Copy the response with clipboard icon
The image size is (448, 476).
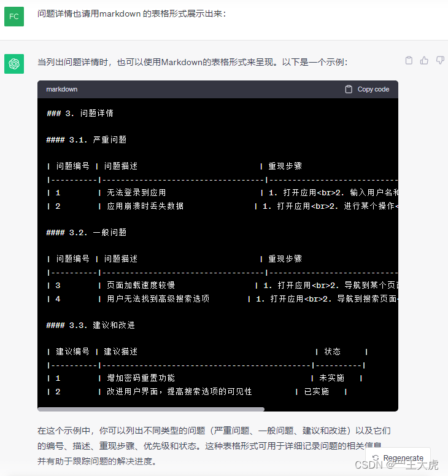(409, 60)
